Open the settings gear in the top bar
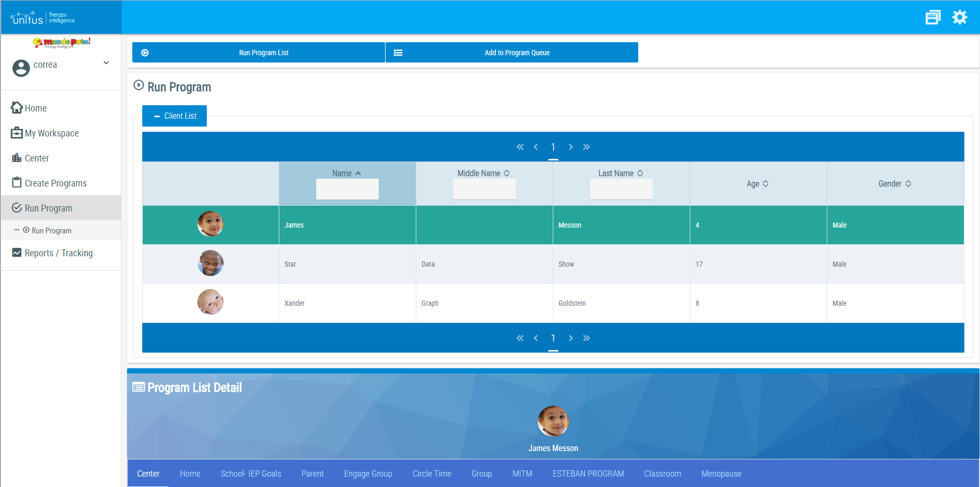This screenshot has width=980, height=487. pos(960,17)
